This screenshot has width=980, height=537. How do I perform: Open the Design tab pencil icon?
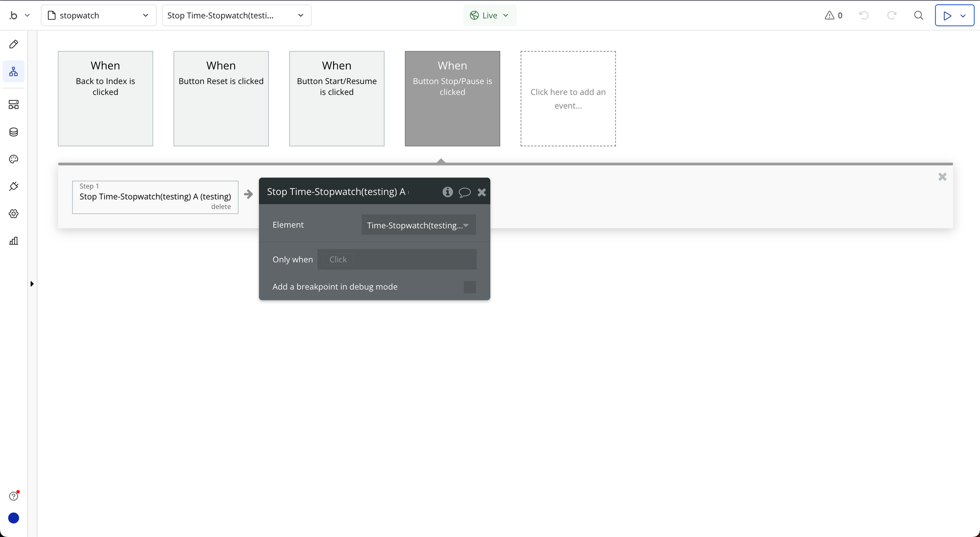point(13,45)
